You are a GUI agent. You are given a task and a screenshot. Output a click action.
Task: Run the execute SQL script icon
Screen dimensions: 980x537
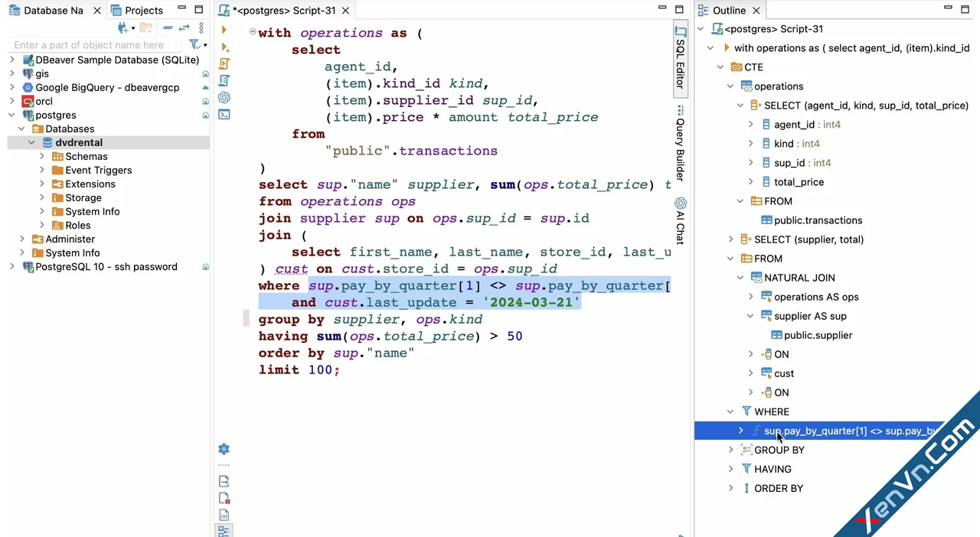pos(224,63)
